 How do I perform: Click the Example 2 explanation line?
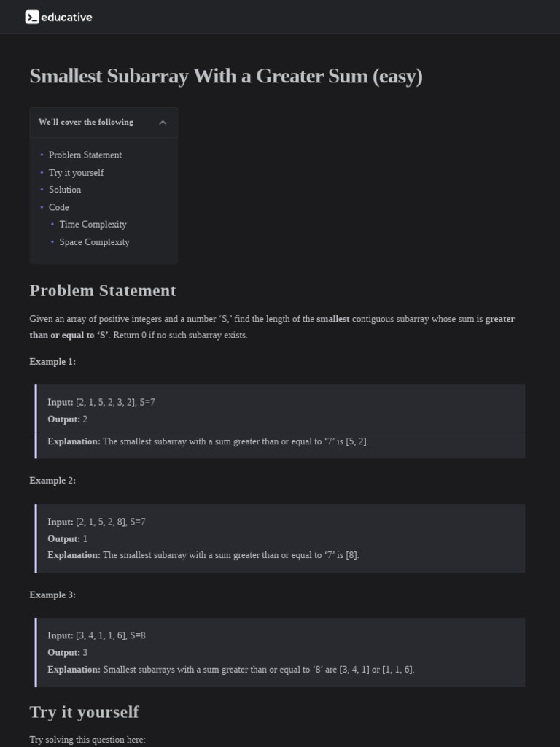point(203,555)
